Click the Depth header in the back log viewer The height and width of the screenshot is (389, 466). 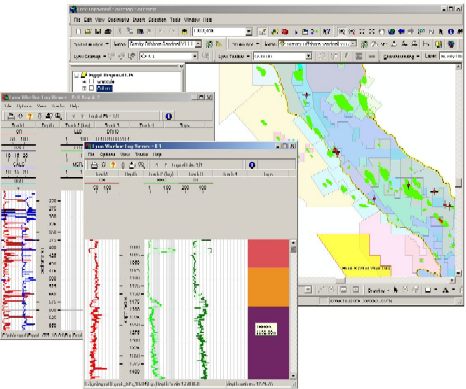[x=47, y=125]
